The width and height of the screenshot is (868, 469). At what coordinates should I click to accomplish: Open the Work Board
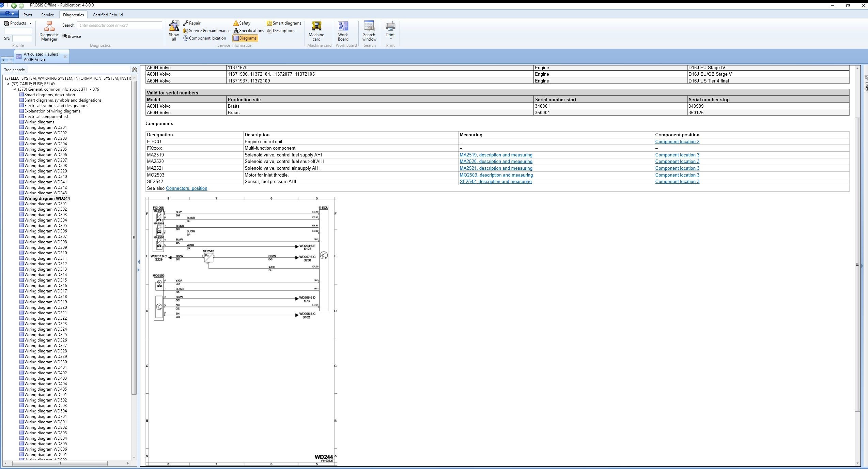point(343,31)
